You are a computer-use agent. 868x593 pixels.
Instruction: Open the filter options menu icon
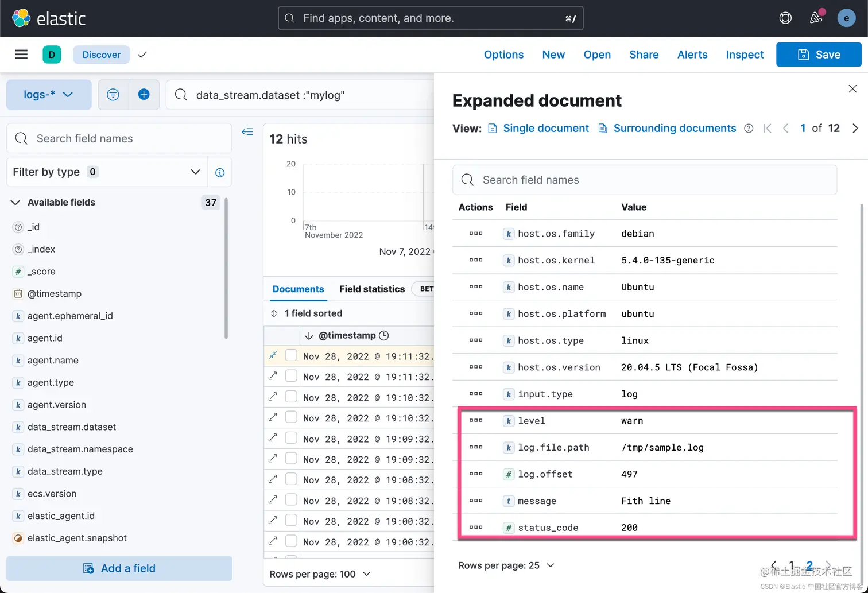click(113, 95)
